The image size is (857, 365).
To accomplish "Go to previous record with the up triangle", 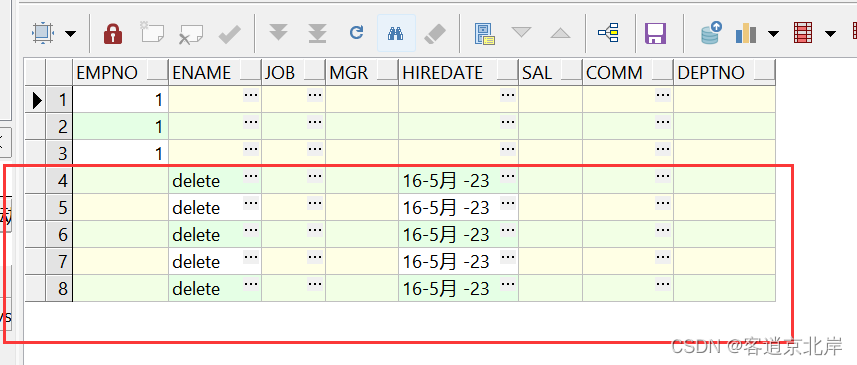I will 560,33.
